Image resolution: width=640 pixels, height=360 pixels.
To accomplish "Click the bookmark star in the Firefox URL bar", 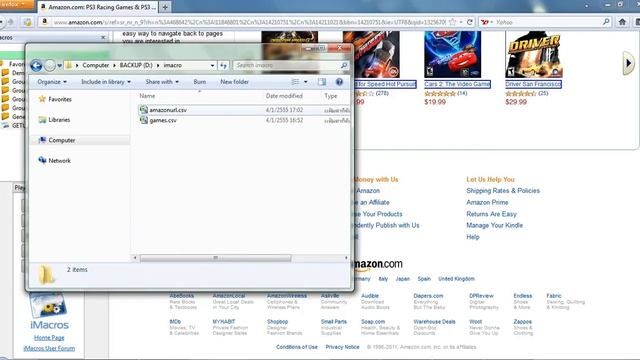I will (x=452, y=22).
